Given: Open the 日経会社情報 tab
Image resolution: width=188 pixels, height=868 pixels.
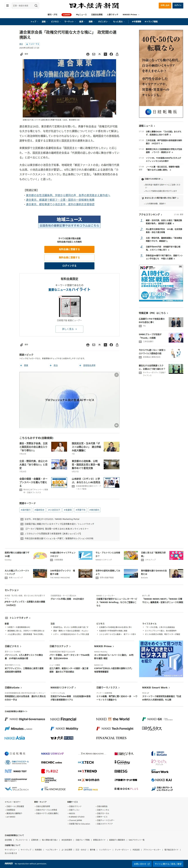Looking at the screenshot, I should click(97, 15).
